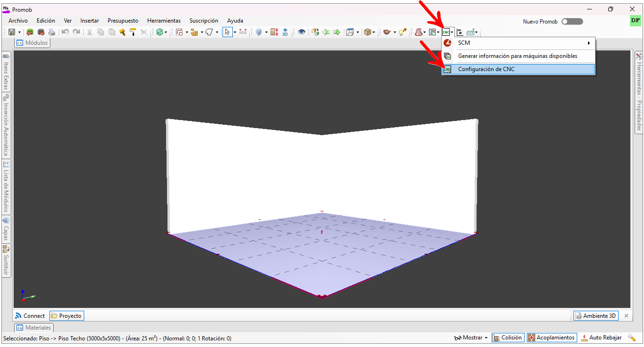
Task: Click the factory building icon
Action: 470,32
